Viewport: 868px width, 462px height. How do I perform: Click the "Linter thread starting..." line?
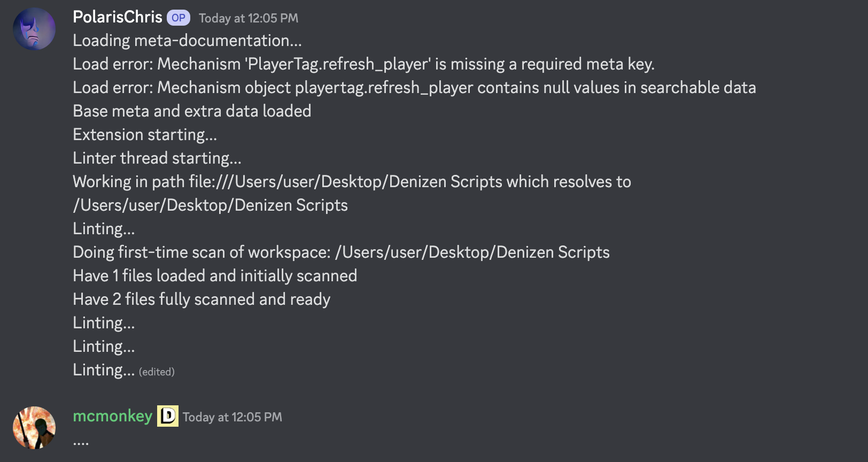coord(157,158)
